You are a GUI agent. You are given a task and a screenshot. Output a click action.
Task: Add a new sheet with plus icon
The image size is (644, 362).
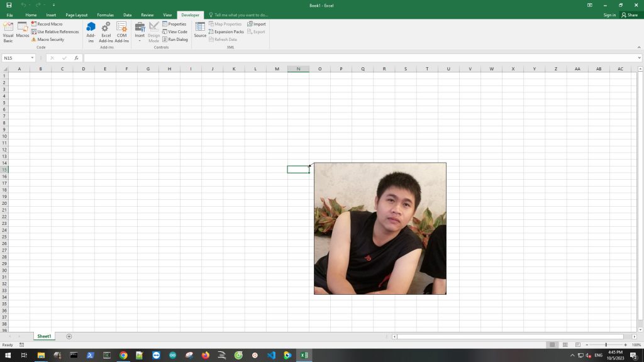[69, 336]
